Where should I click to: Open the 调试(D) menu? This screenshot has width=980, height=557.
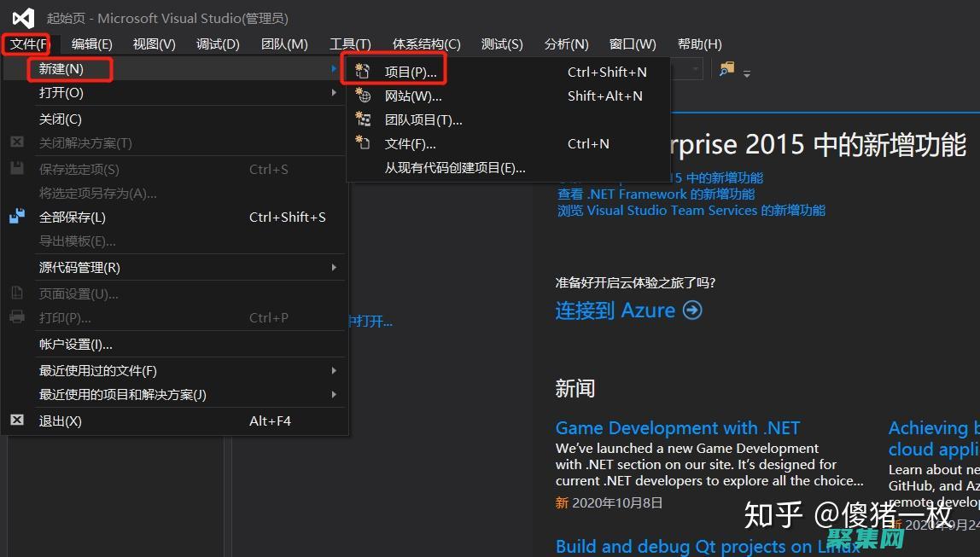coord(216,44)
